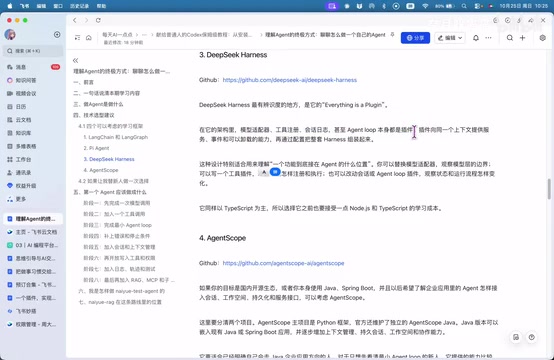Open the Apple menu

[10, 6]
